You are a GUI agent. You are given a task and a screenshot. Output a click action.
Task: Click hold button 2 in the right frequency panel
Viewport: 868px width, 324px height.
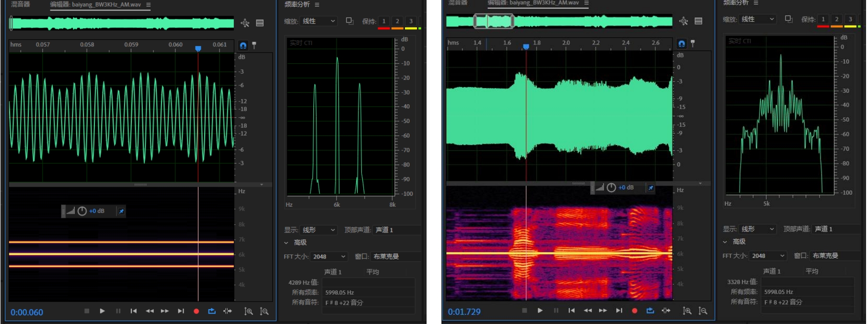pos(836,19)
